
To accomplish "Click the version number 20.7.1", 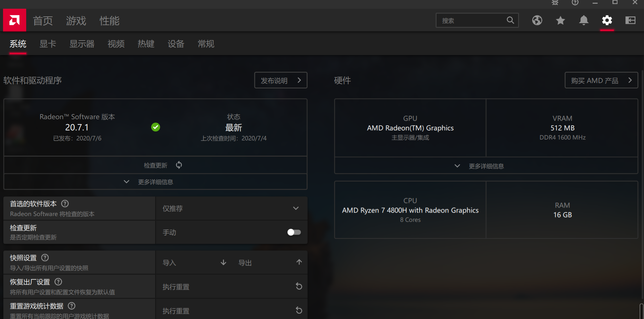I will (77, 127).
